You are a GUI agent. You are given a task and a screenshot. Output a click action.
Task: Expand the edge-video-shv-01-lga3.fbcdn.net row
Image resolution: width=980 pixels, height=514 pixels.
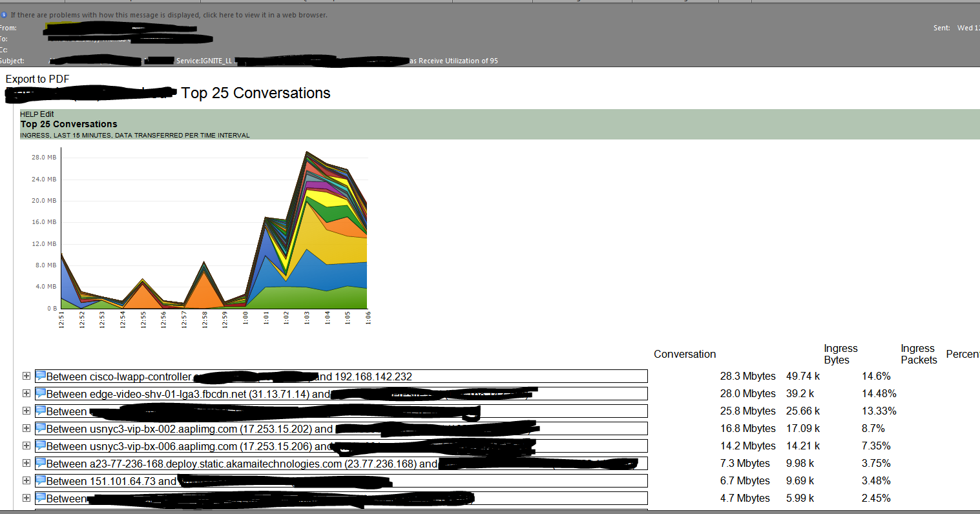coord(26,393)
